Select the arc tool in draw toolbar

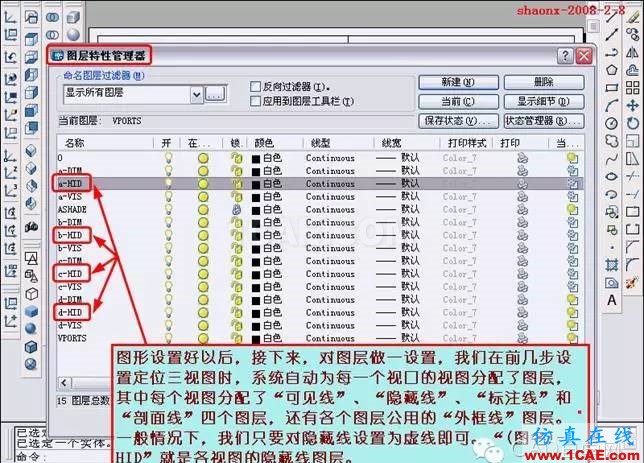[x=612, y=106]
